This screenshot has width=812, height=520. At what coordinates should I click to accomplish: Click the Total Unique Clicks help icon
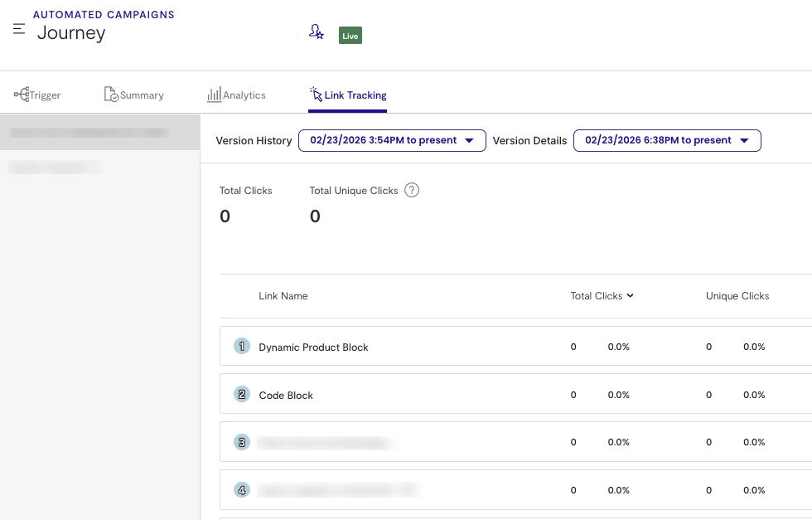[x=412, y=190]
